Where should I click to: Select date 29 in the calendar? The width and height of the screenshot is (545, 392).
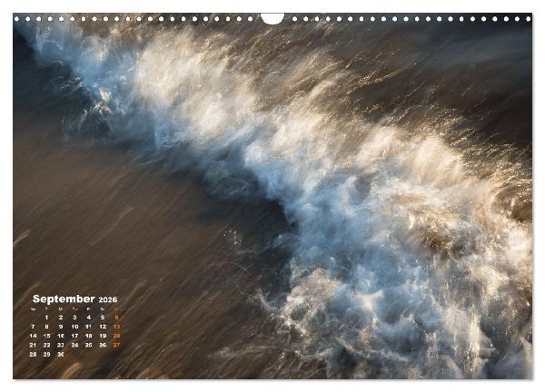[x=46, y=355]
